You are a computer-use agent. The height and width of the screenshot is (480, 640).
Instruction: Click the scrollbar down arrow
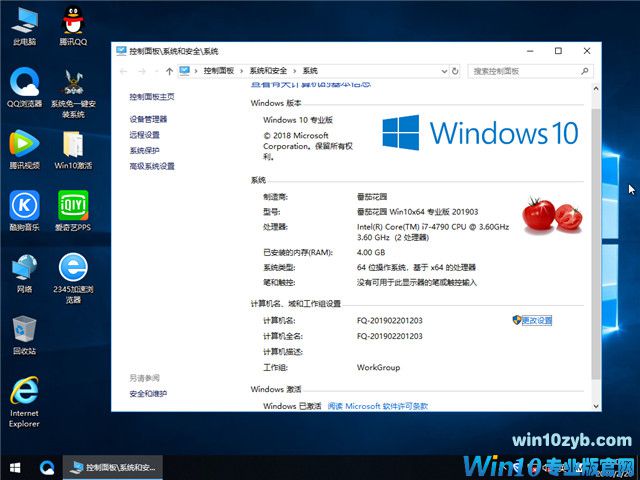coord(596,406)
